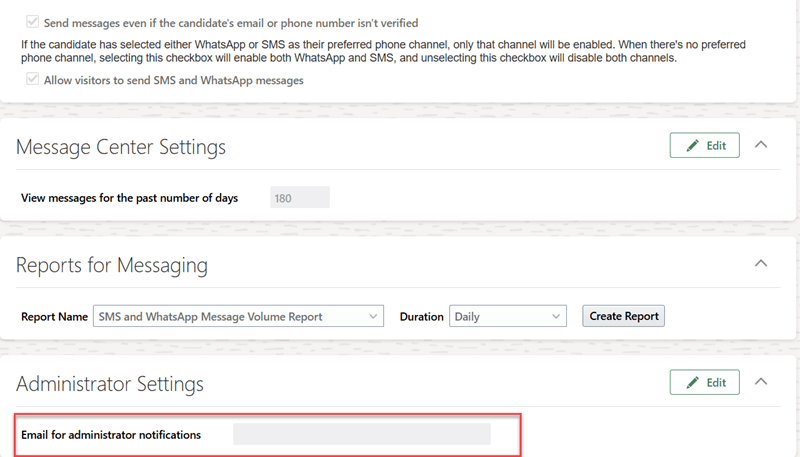Collapse Administrator Settings section
Viewport: 800px width, 457px height.
click(761, 382)
